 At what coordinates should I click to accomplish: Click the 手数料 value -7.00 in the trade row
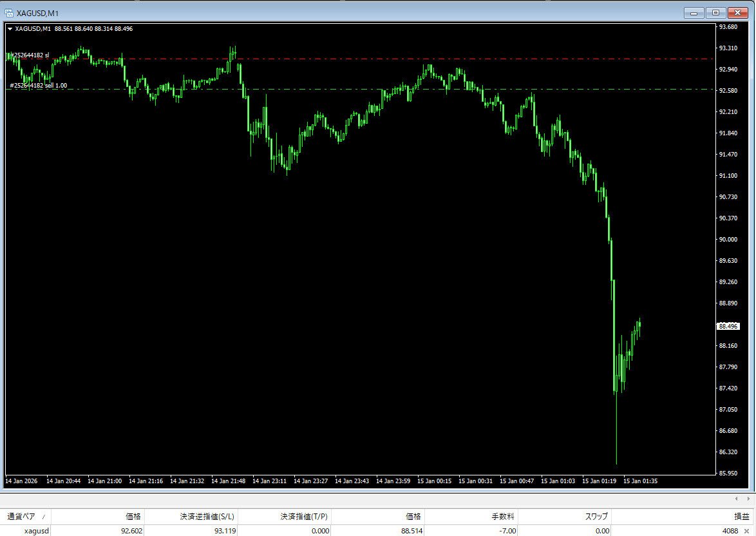pyautogui.click(x=508, y=530)
